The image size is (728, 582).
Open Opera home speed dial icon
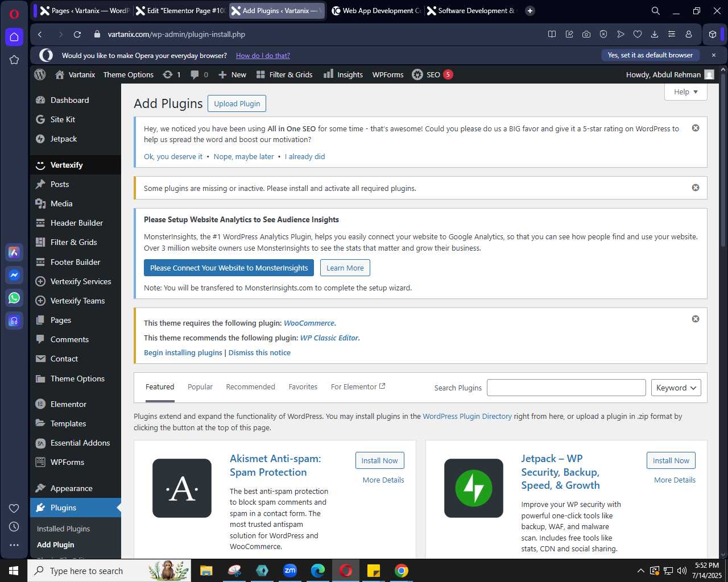14,37
